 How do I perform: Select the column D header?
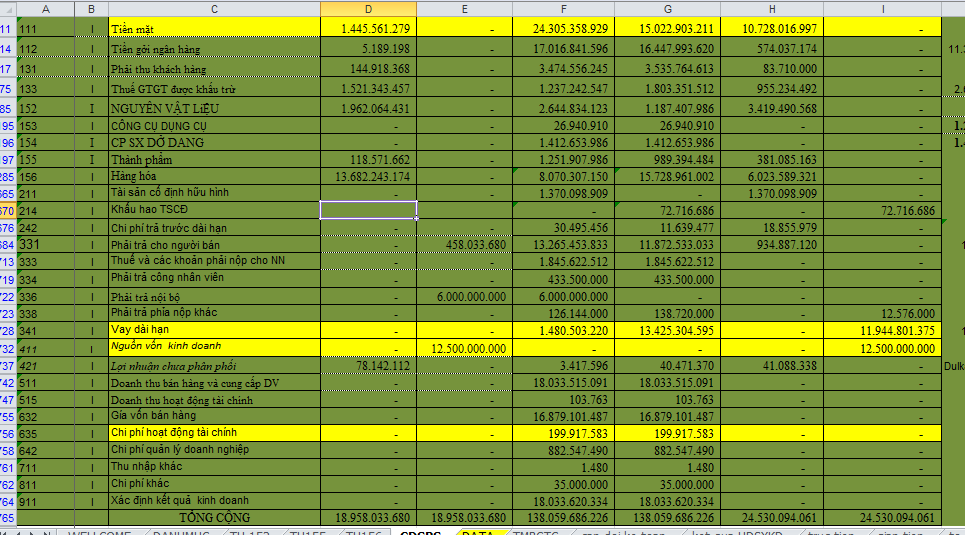tap(368, 9)
